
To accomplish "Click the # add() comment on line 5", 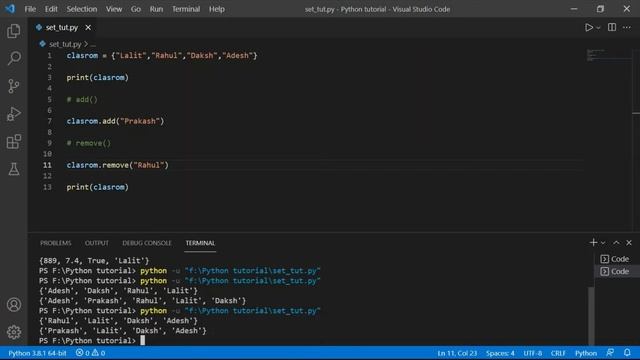I will click(x=82, y=100).
